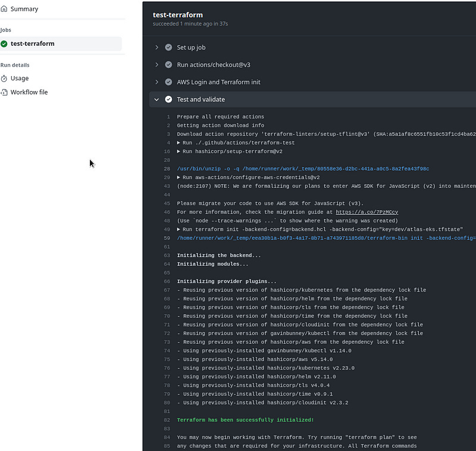Click 'Initializing modules...' log line
The width and height of the screenshot is (476, 451).
[212, 264]
